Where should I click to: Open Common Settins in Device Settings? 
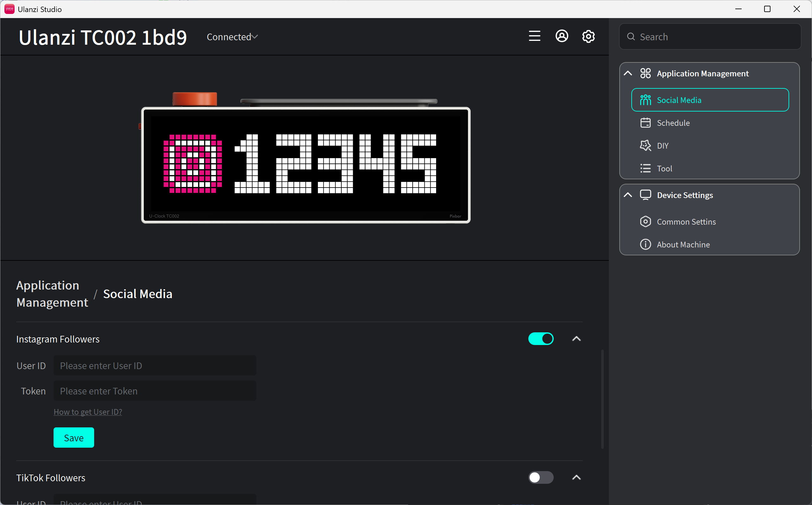click(x=710, y=221)
